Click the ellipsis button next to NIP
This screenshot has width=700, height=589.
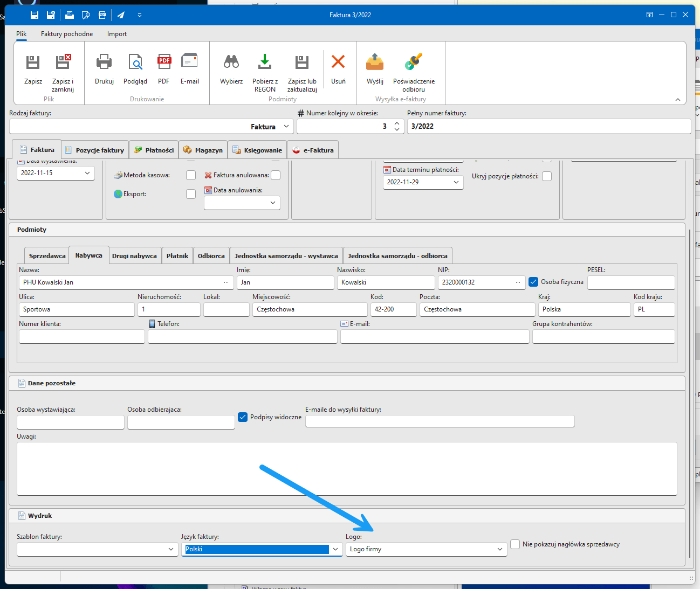(518, 282)
